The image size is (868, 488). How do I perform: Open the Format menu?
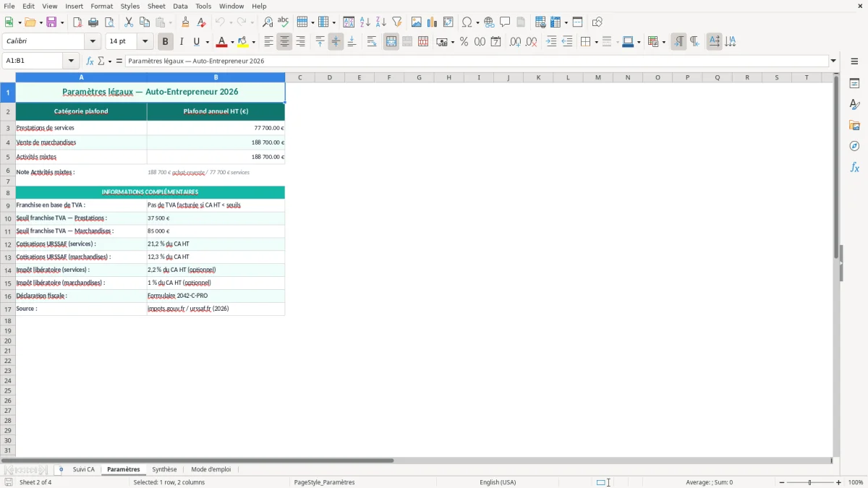pos(102,6)
